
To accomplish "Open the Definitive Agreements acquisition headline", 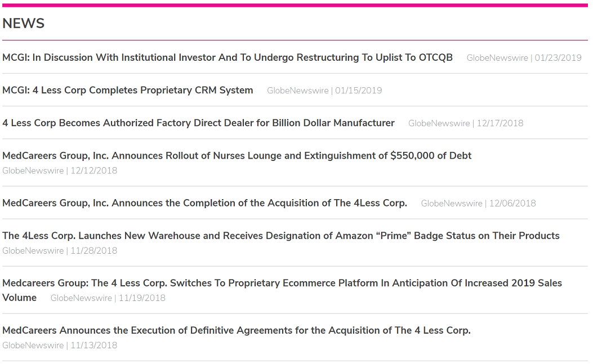I will [237, 330].
